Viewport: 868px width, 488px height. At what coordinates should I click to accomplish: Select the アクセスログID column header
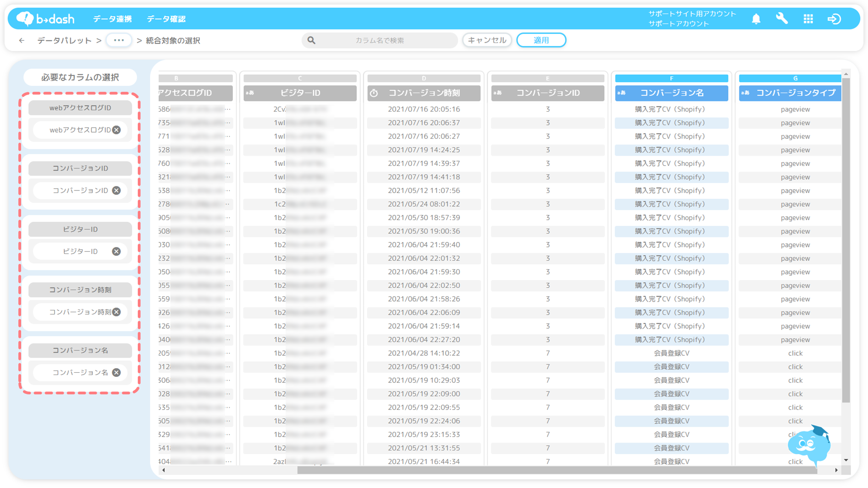195,93
